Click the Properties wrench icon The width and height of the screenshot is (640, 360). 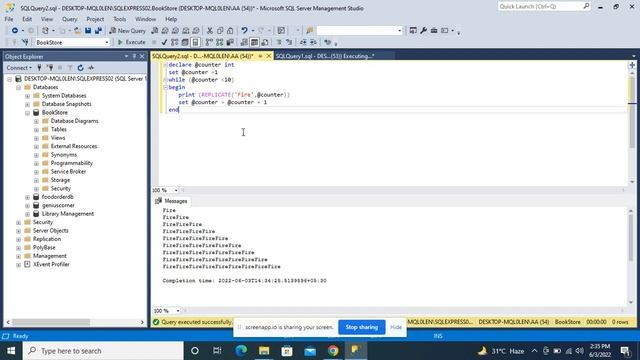(423, 31)
